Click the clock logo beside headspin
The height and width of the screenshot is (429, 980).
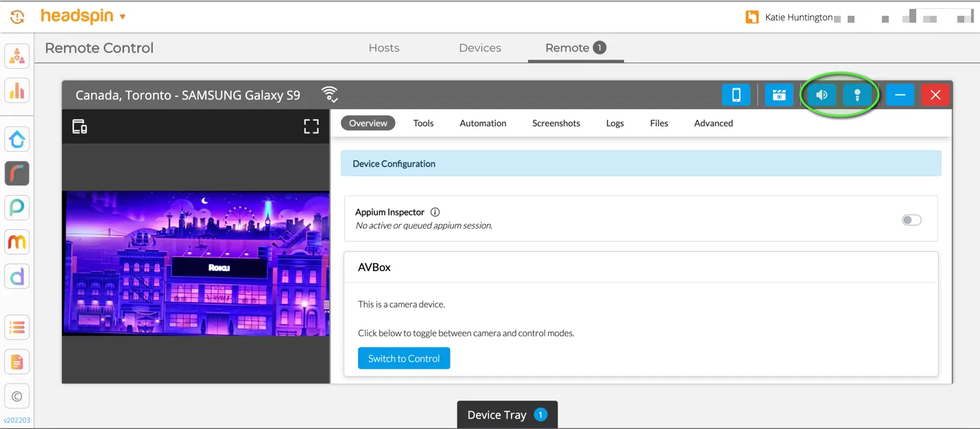coord(18,16)
